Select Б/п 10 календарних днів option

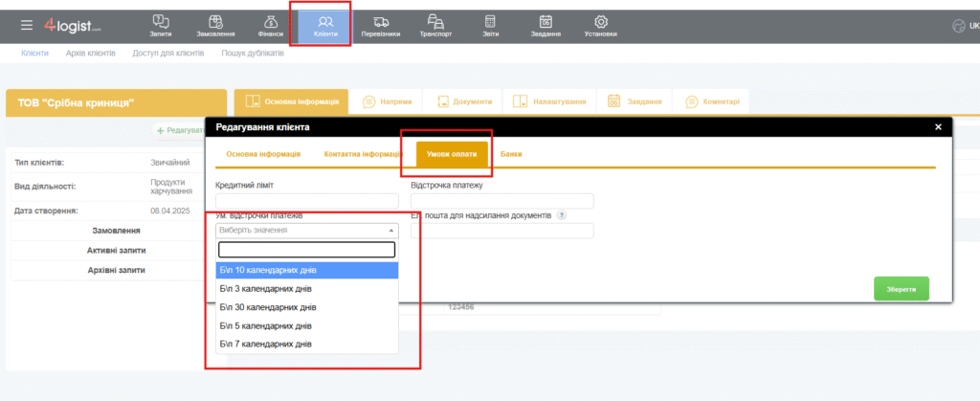tap(306, 270)
